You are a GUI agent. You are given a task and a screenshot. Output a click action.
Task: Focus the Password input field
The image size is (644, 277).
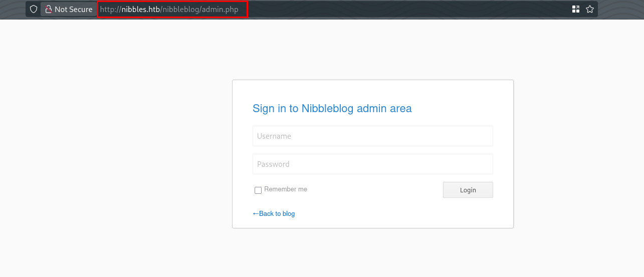[x=372, y=164]
